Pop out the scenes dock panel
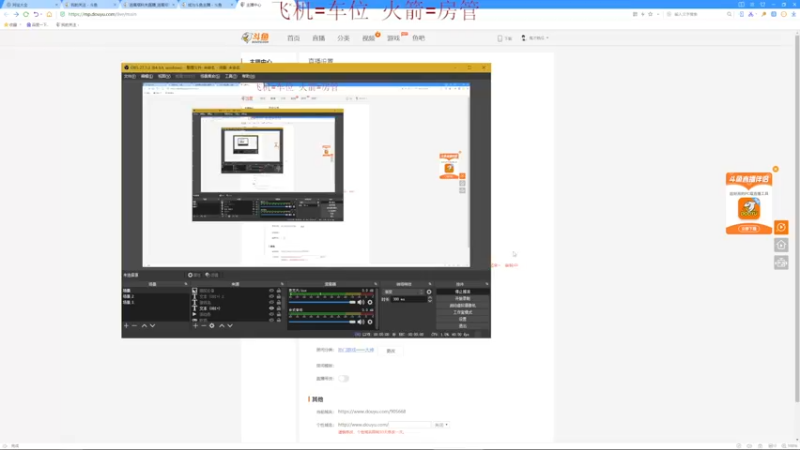The image size is (800, 450). (186, 284)
